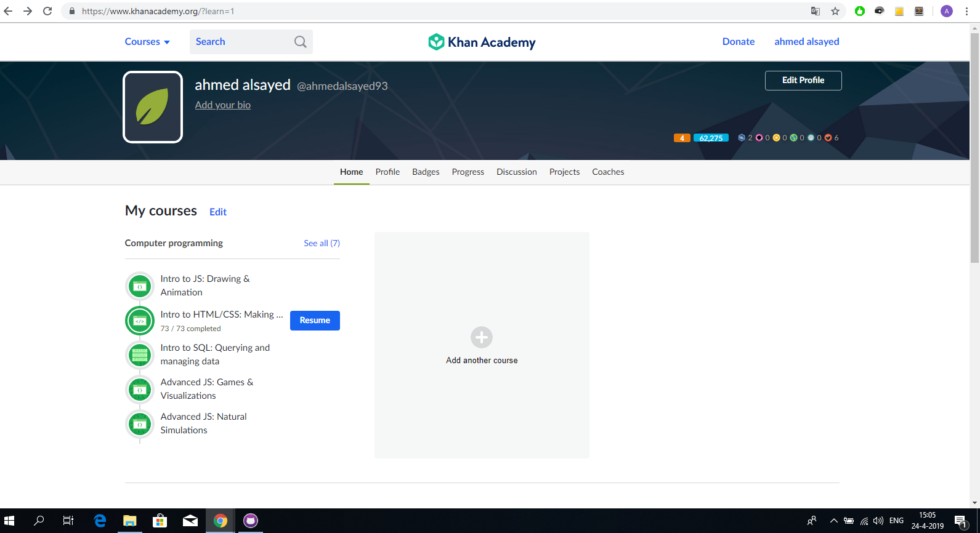
Task: Click the browser forward arrow
Action: pyautogui.click(x=28, y=11)
